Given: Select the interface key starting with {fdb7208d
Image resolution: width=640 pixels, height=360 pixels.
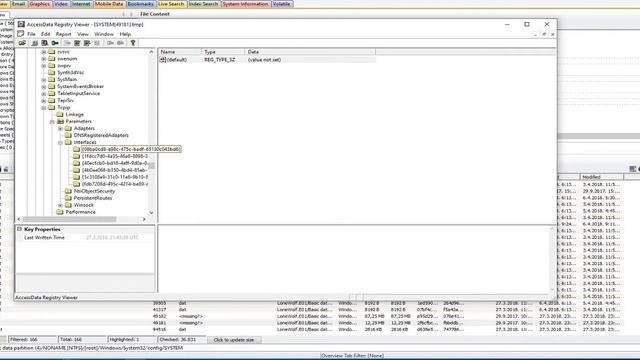Looking at the screenshot, I should 115,184.
